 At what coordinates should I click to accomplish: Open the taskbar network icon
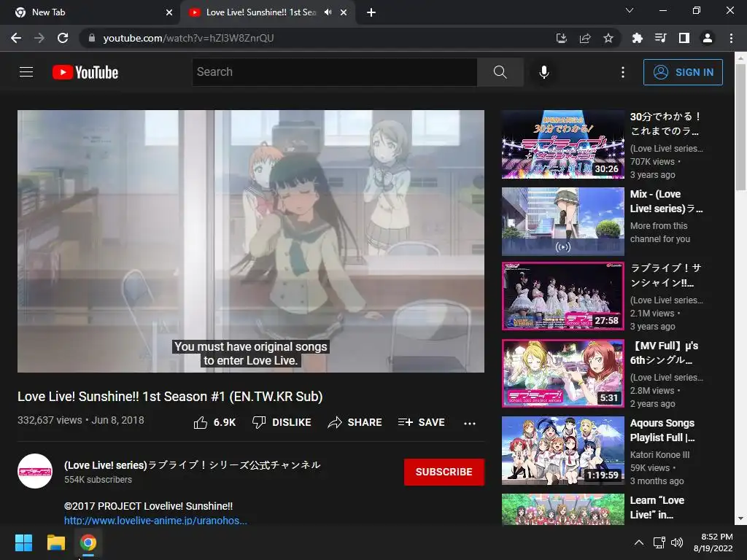coord(659,542)
